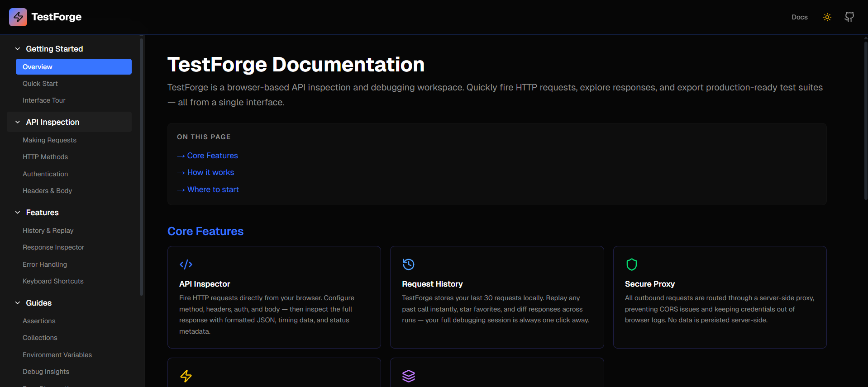The width and height of the screenshot is (868, 387).
Task: Open the GitHub repository icon
Action: (849, 17)
